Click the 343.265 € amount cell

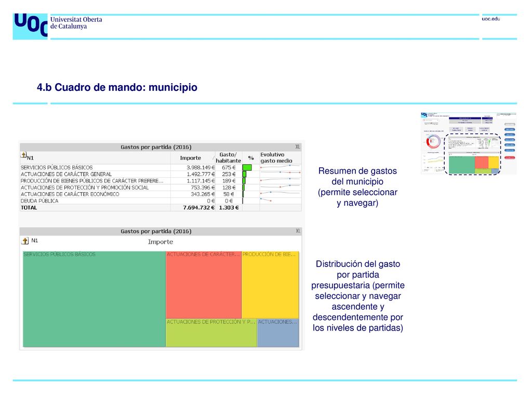click(203, 194)
